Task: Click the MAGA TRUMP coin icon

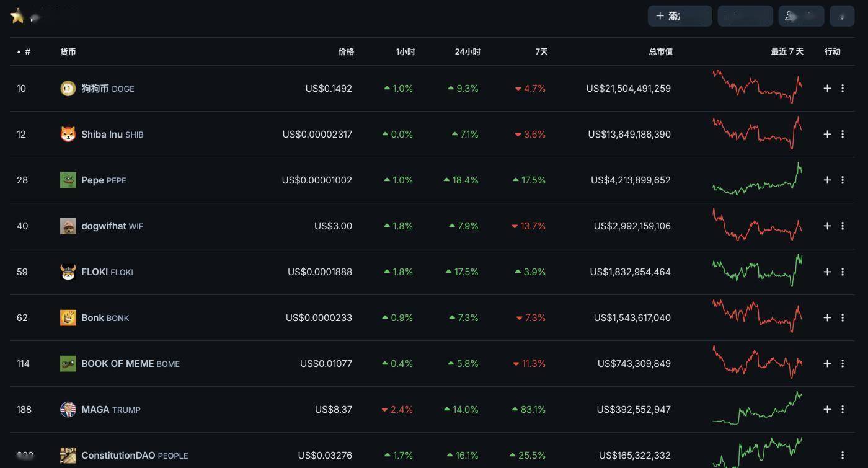Action: coord(68,410)
